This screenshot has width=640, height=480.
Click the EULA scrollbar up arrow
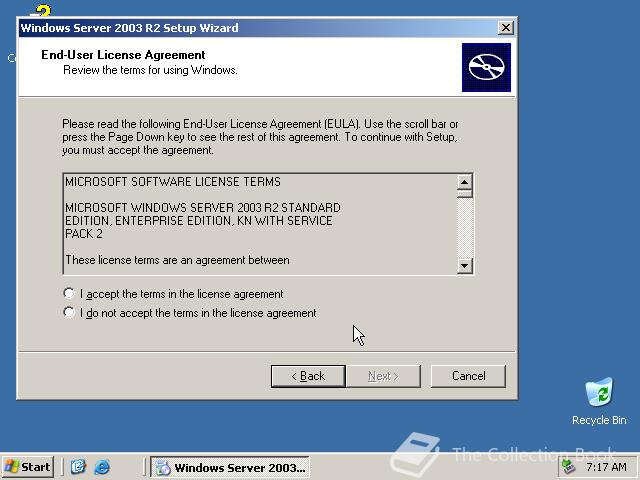click(464, 182)
